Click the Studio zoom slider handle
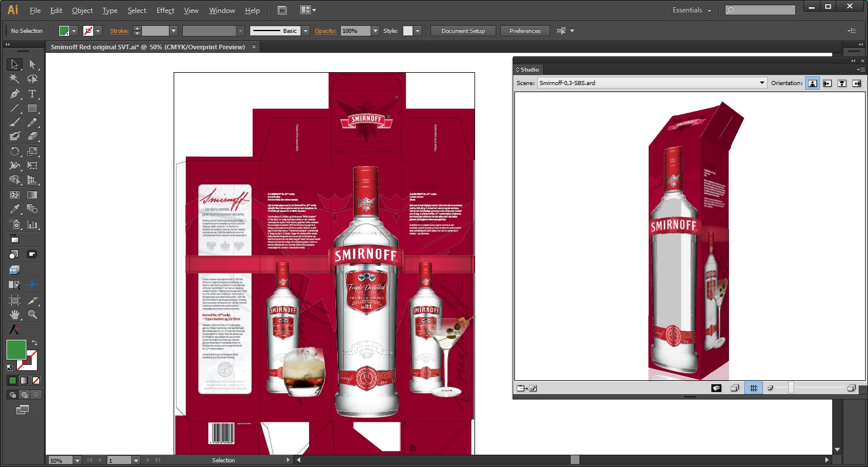Viewport: 868px width, 467px height. point(791,388)
